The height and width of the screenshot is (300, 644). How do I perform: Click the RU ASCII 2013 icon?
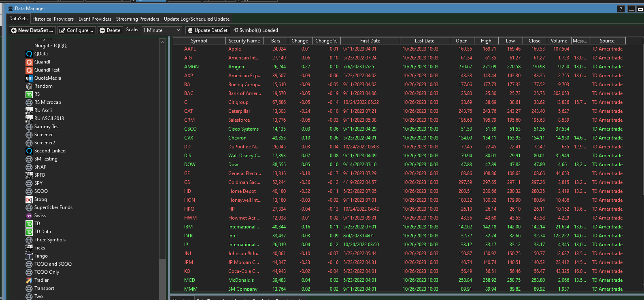[29, 118]
